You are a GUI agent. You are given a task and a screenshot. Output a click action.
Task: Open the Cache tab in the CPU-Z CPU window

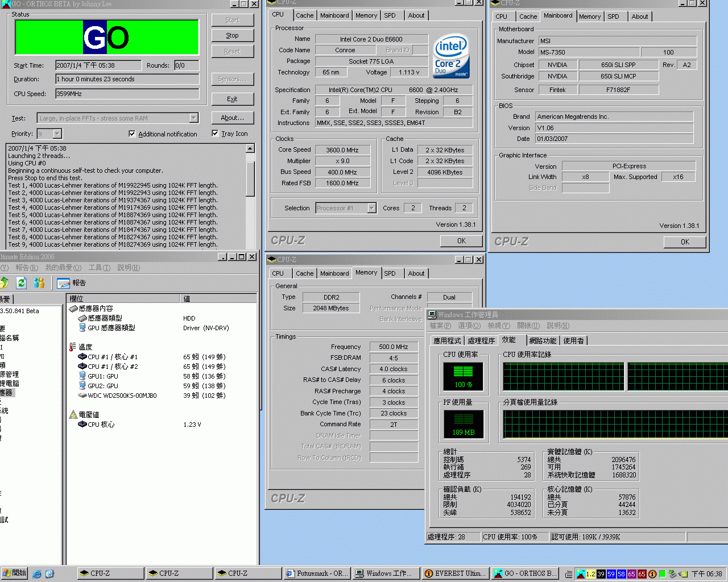pos(304,15)
